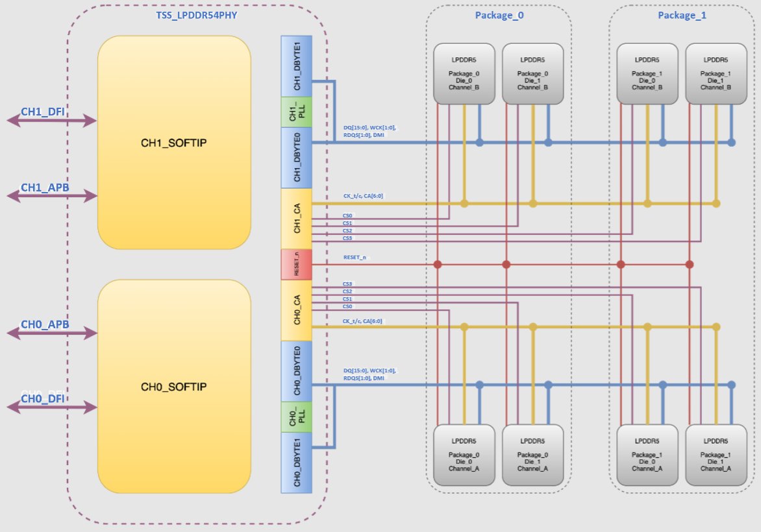Click the CH0_CA block
Image resolution: width=761 pixels, height=532 pixels.
point(297,310)
